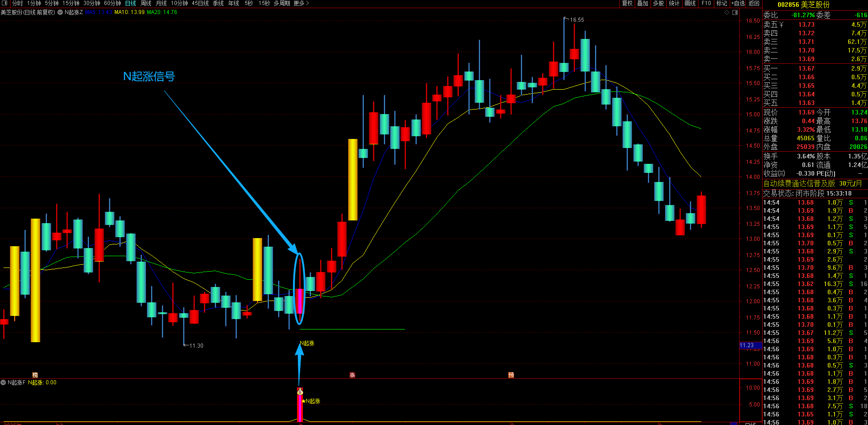868x425 pixels.
Task: Toggle the right info panel icon
Action: (735, 12)
